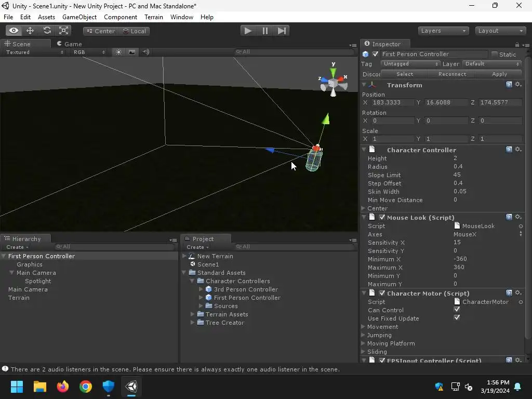Viewport: 532px width, 399px height.
Task: Toggle First Person Controller active checkbox
Action: click(x=375, y=54)
